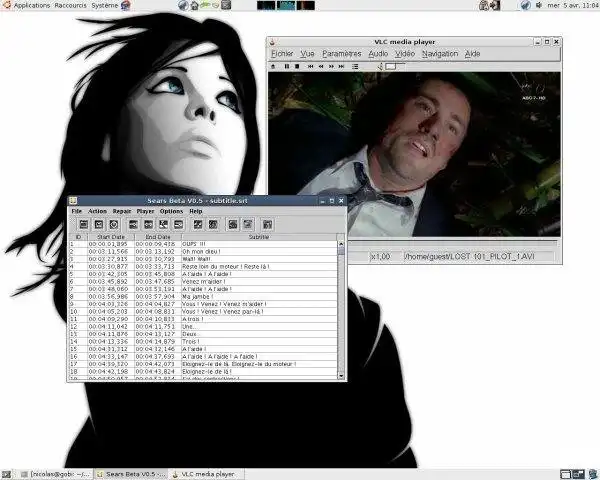Click the faster/fast-forward button in VLC
The width and height of the screenshot is (600, 480).
tap(331, 67)
